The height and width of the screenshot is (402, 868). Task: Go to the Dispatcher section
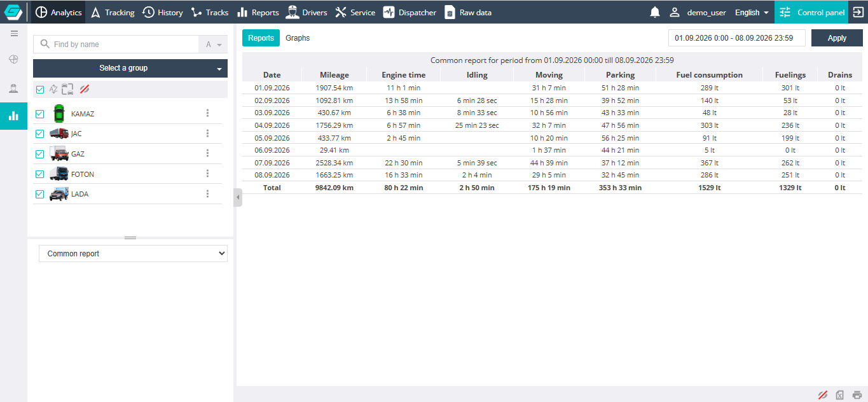(x=410, y=12)
